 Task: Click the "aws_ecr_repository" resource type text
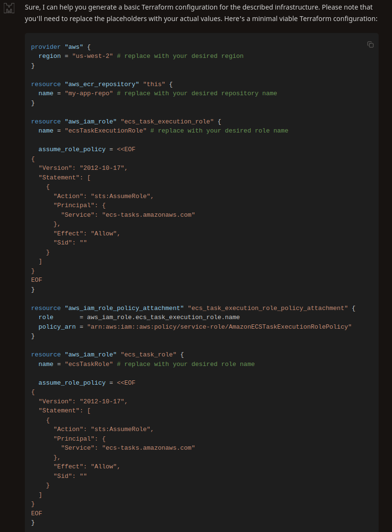pos(102,84)
